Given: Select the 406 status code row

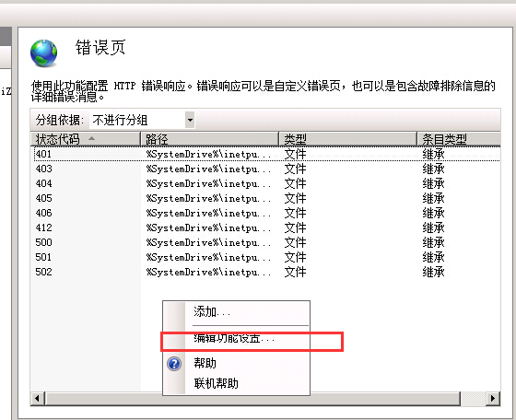Looking at the screenshot, I should click(266, 213).
